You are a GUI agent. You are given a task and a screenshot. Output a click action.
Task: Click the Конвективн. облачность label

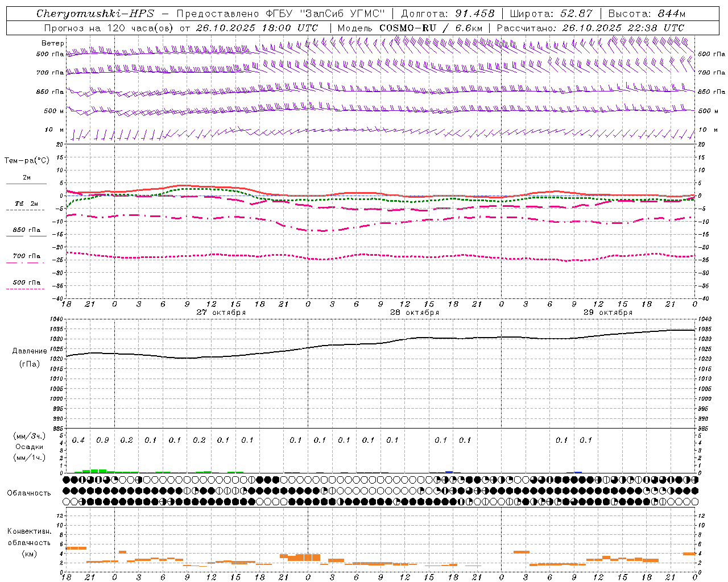pos(29,537)
